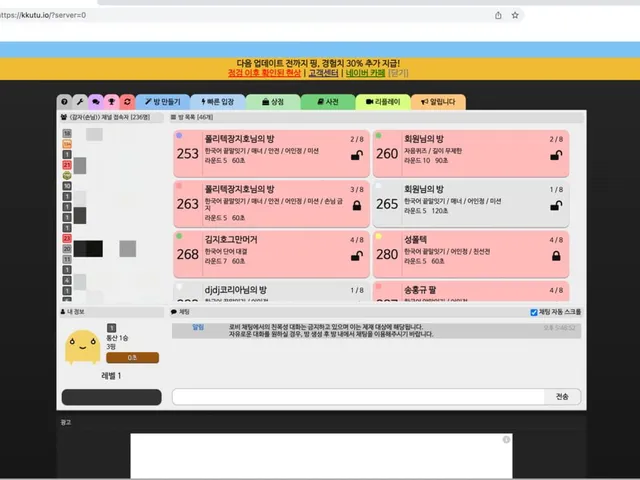This screenshot has width=640, height=480.
Task: Open settings via the wrench icon
Action: 80,102
